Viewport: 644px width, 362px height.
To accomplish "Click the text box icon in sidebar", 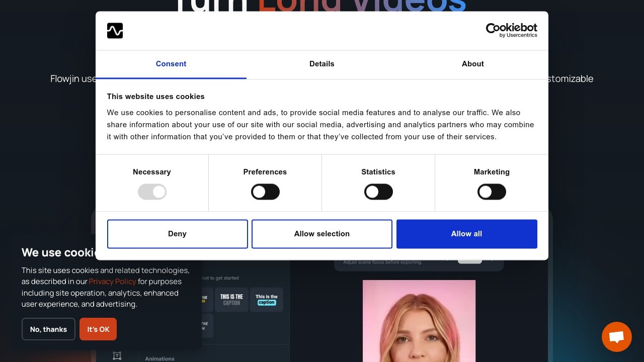I will [x=117, y=355].
